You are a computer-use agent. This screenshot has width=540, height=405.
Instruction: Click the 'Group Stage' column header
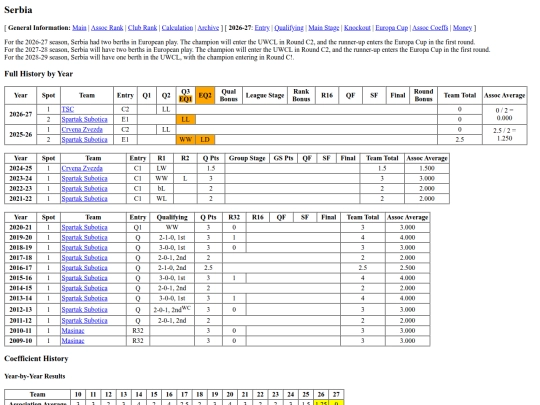click(247, 158)
